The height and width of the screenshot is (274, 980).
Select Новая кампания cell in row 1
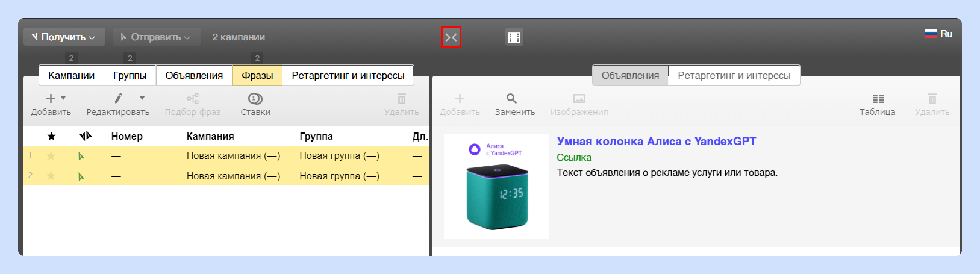tap(234, 155)
